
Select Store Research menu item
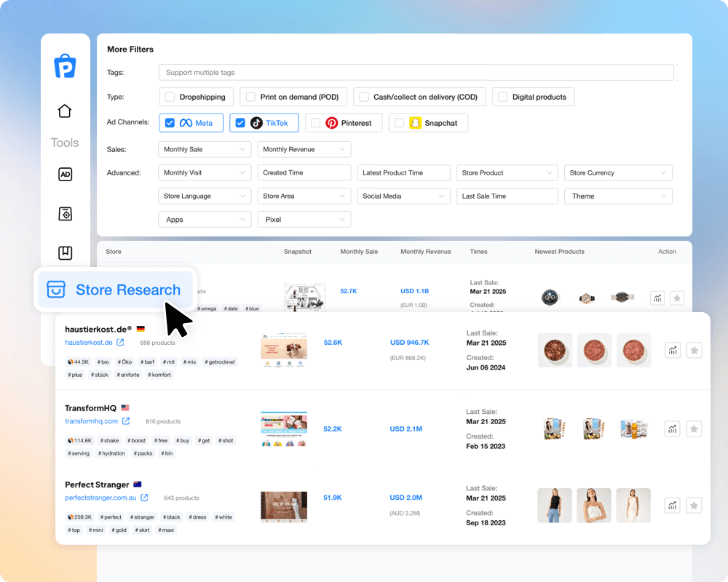click(x=115, y=290)
